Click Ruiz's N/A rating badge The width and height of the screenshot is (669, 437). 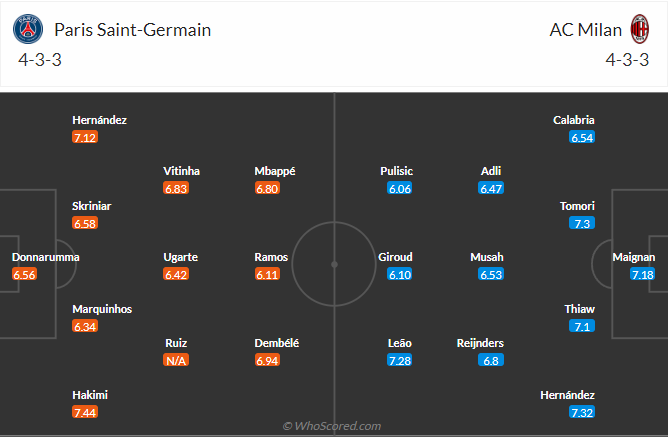pos(176,360)
